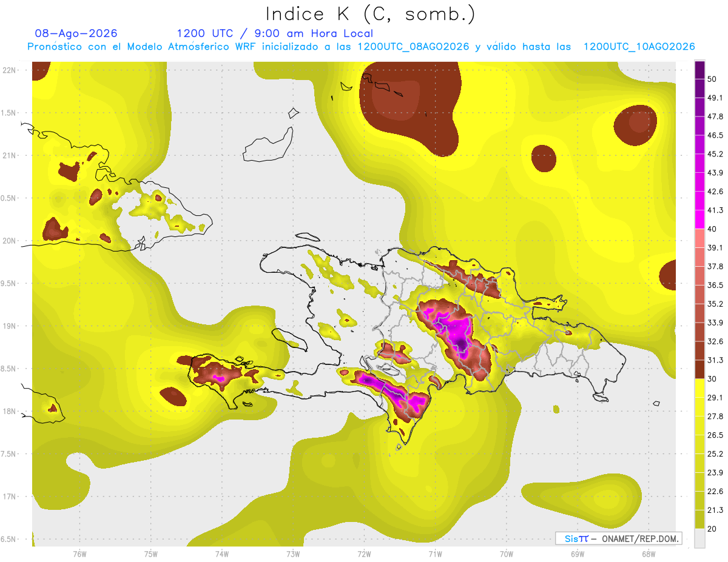The width and height of the screenshot is (728, 562).
Task: Select the date label '08-Ago-2026'
Action: point(76,33)
